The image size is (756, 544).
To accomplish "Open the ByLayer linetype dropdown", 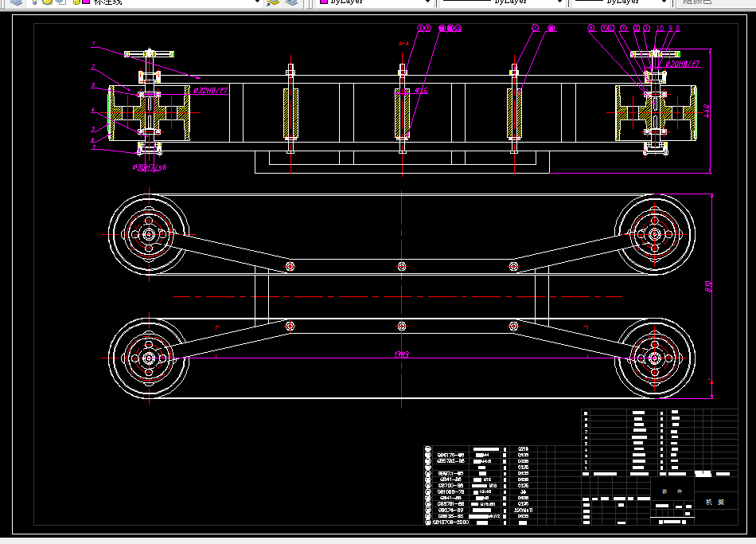I will [x=559, y=2].
